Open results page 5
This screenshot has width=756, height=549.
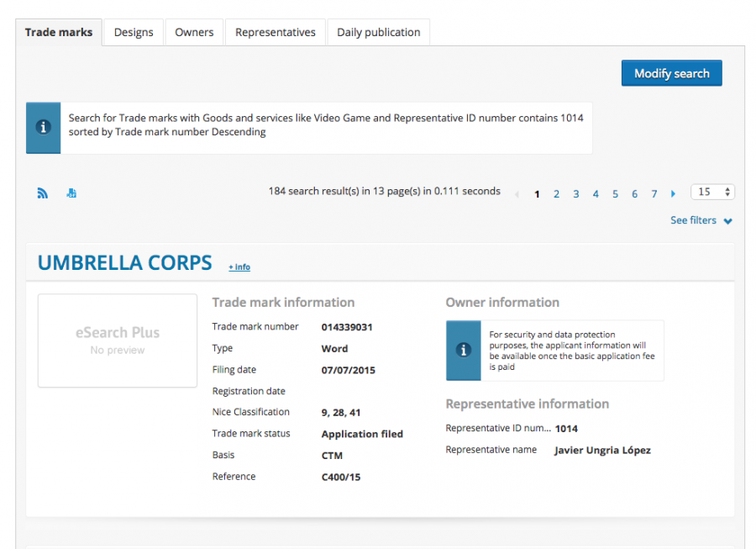(615, 194)
